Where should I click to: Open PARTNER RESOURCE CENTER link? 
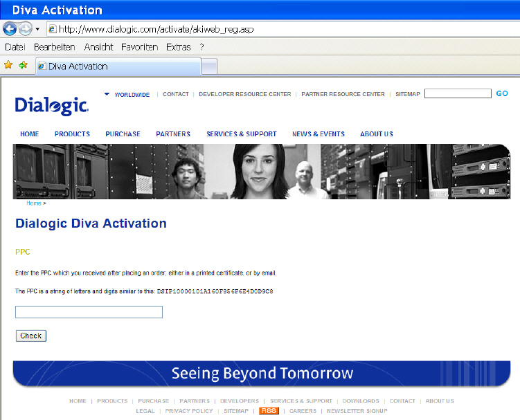(x=343, y=94)
